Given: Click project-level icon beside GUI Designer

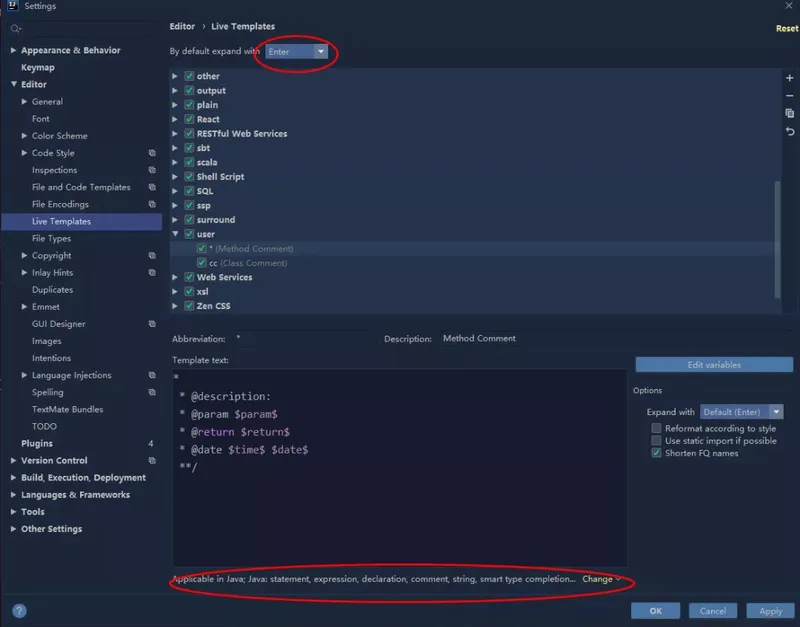Looking at the screenshot, I should pos(152,324).
